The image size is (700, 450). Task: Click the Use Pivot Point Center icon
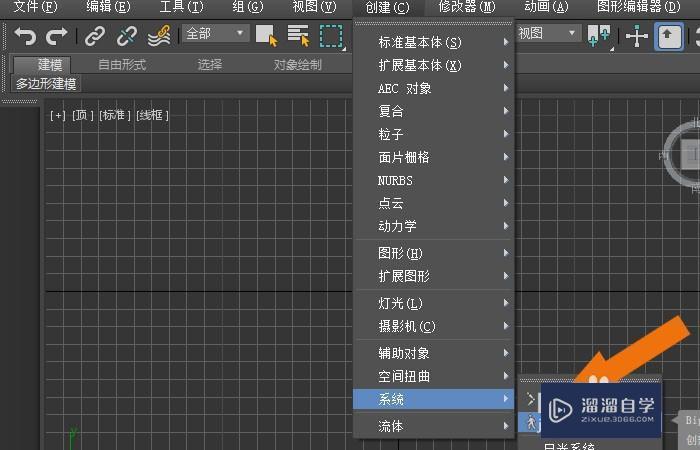pyautogui.click(x=599, y=36)
